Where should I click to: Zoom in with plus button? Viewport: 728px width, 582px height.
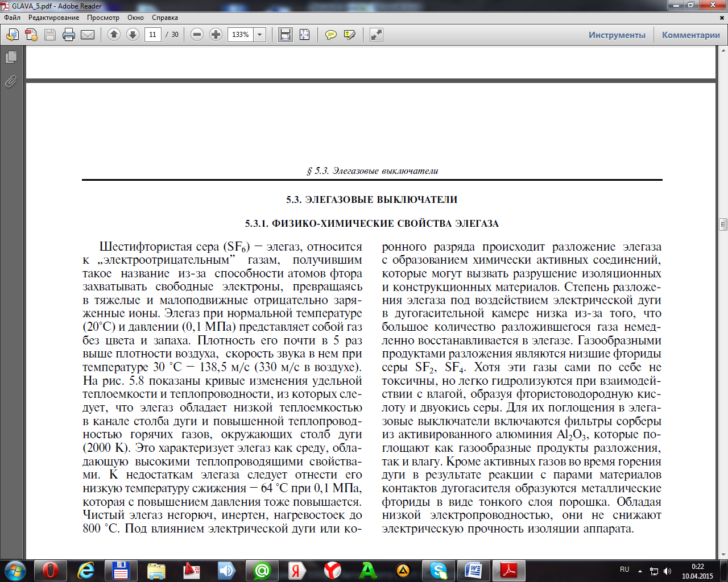point(216,35)
